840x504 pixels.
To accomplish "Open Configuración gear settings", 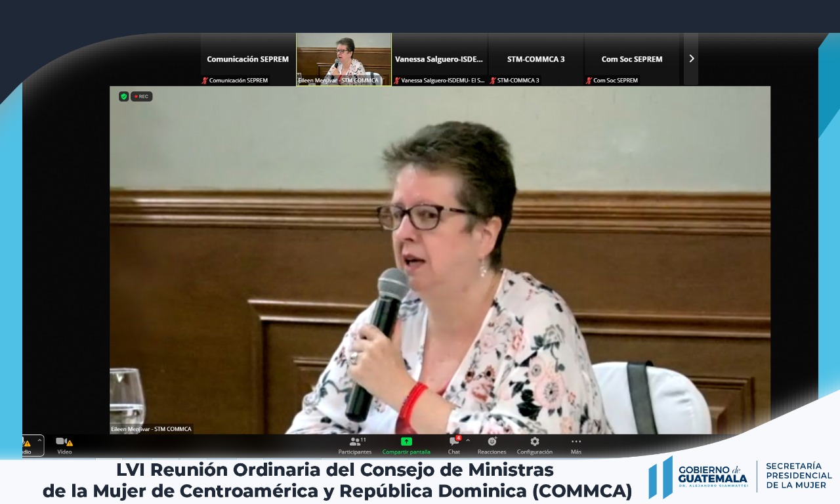I will (534, 445).
